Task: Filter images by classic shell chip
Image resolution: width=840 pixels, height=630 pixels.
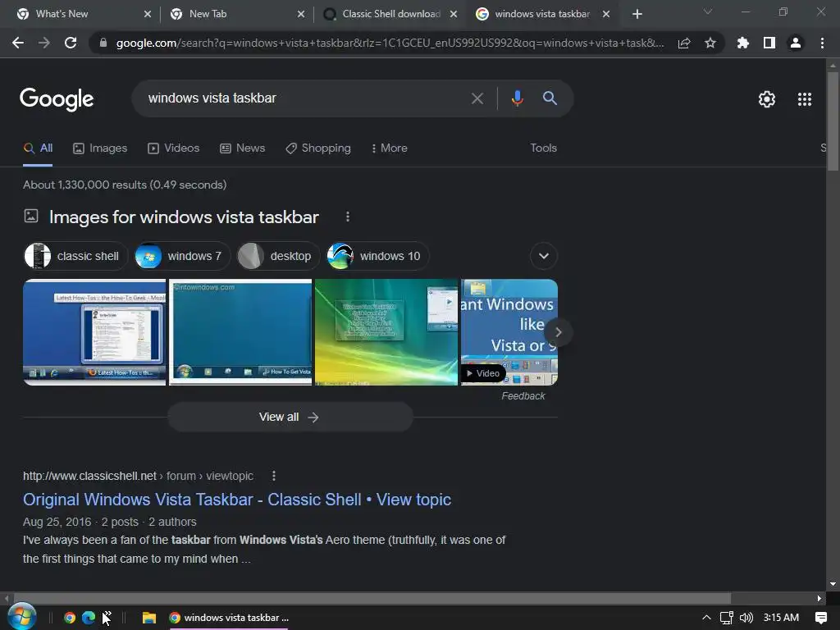Action: [75, 256]
